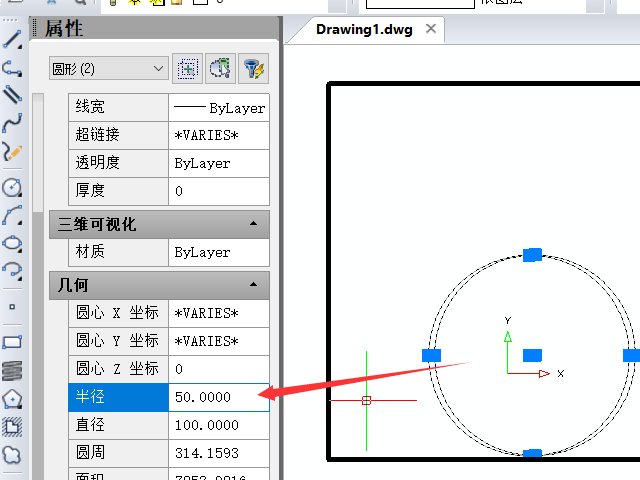Select the Helix spiral tool

click(12, 371)
